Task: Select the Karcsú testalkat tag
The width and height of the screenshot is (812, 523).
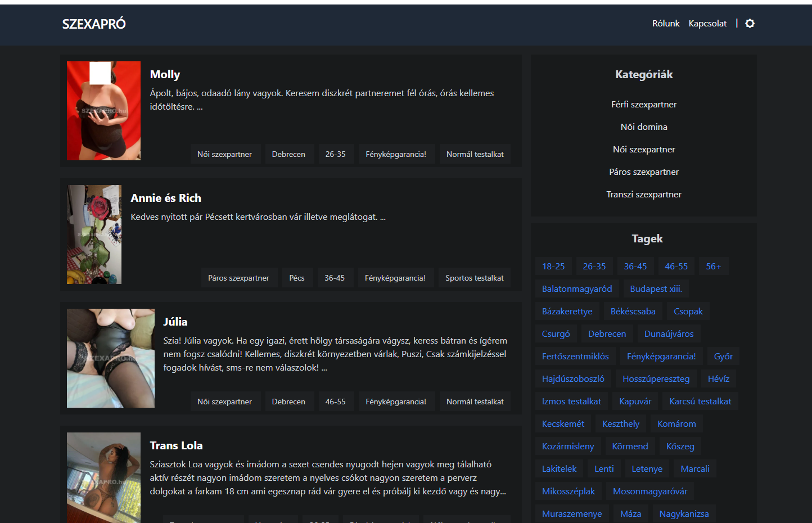Action: tap(701, 402)
